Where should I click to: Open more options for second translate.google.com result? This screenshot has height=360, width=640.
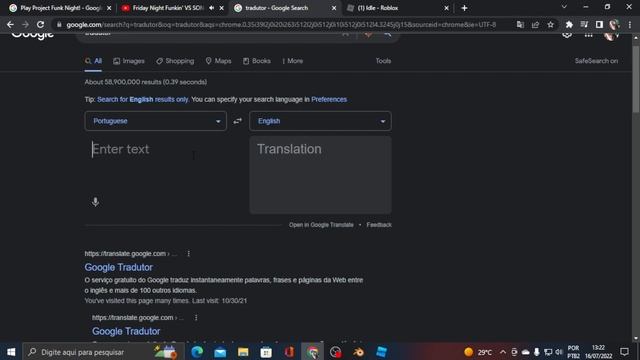(x=196, y=318)
